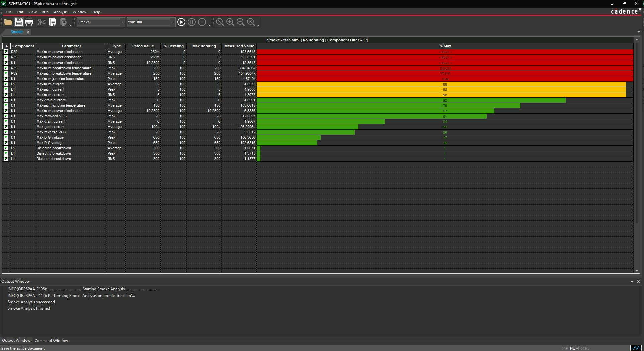Image resolution: width=644 pixels, height=351 pixels.
Task: Click 'Smoke Analysis succeeded' output line
Action: (x=31, y=302)
